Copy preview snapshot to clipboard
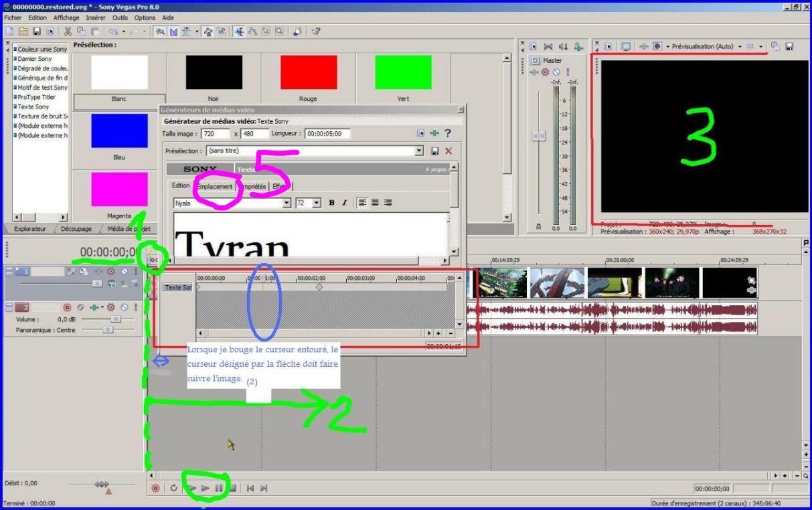 (775, 46)
